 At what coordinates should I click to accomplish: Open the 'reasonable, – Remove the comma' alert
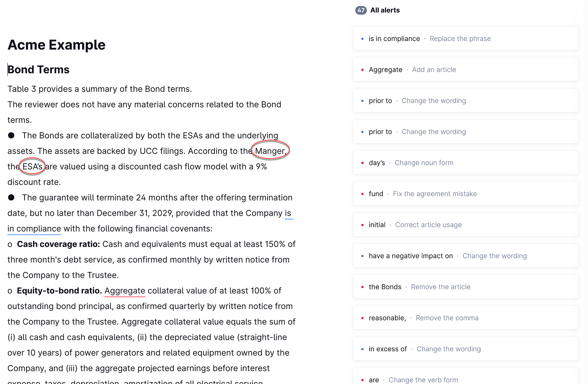(x=466, y=318)
